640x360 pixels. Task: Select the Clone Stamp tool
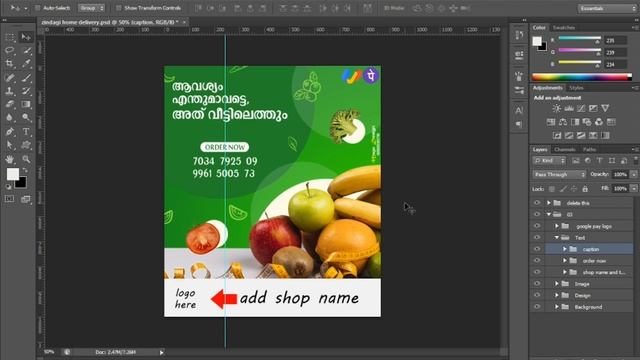coord(9,91)
